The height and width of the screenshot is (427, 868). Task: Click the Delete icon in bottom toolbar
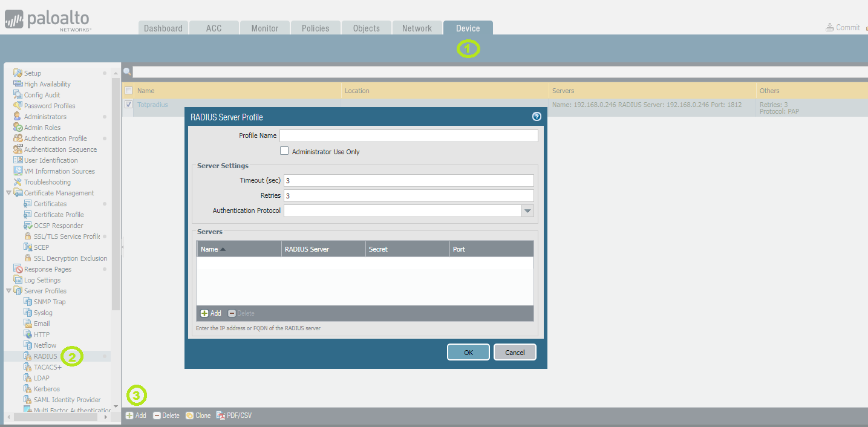[x=157, y=416]
